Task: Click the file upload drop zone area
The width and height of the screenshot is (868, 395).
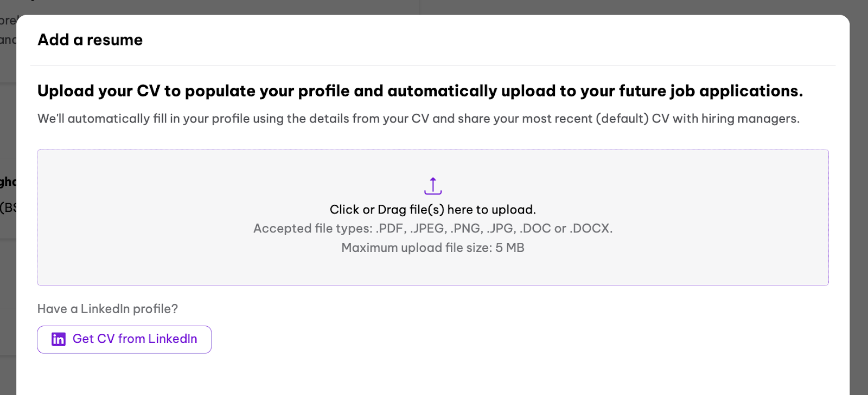Action: [x=433, y=217]
